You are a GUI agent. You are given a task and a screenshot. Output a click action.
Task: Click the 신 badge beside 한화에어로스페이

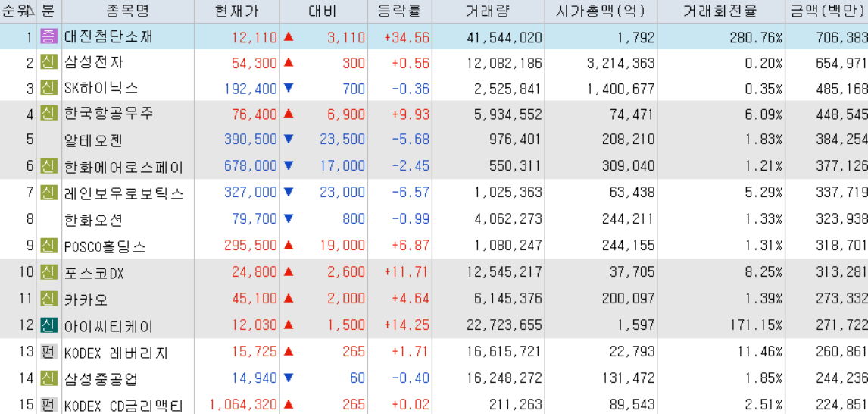48,165
